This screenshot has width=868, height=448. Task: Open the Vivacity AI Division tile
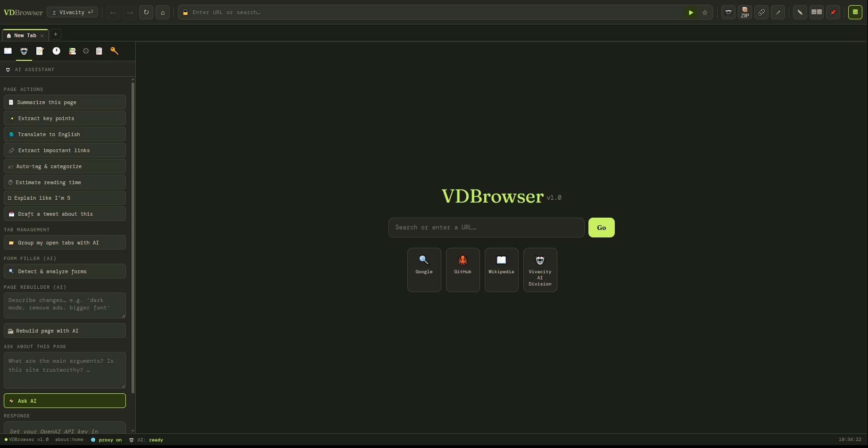click(540, 270)
